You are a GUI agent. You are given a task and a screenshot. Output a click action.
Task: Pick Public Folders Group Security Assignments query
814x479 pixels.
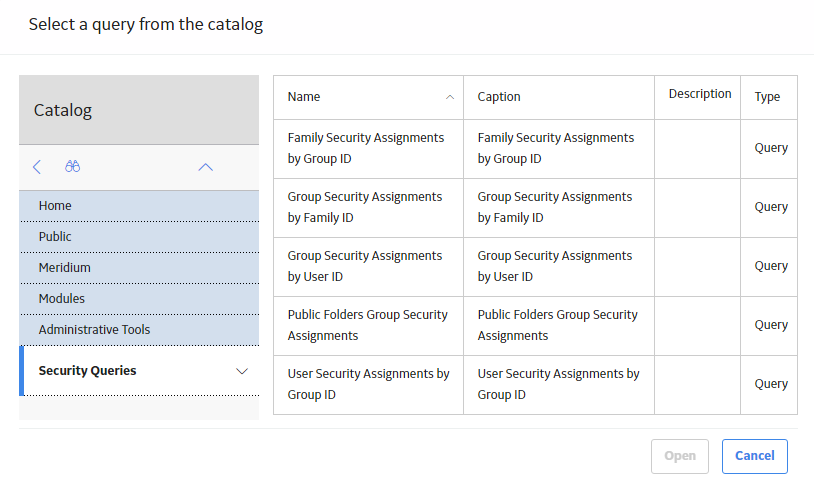pyautogui.click(x=535, y=326)
